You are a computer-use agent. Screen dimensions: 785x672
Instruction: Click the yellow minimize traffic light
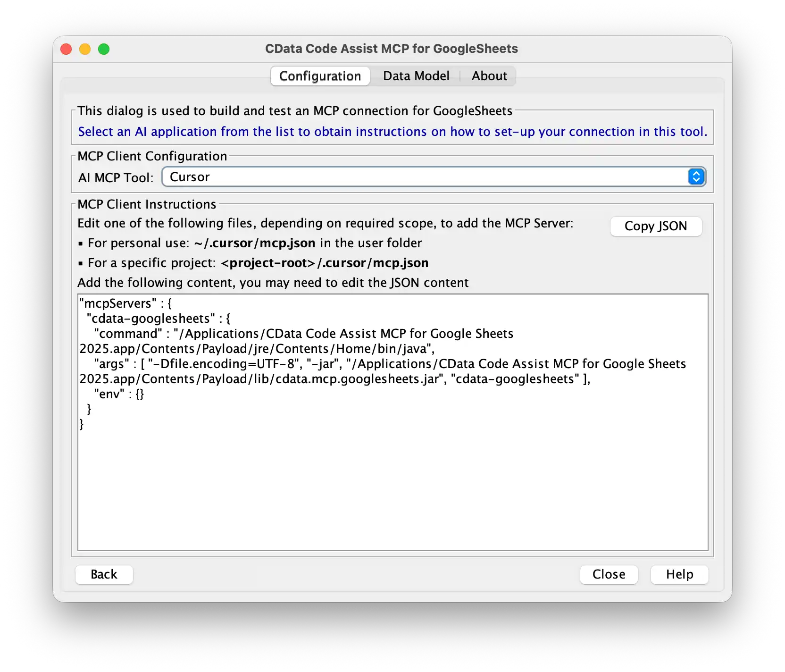coord(85,49)
